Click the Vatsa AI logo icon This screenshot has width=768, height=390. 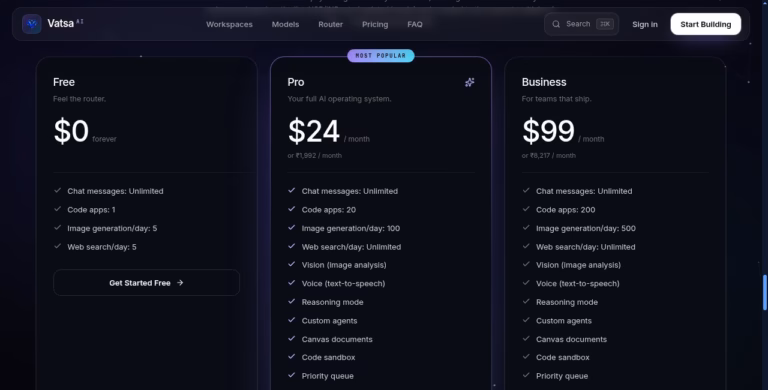point(32,24)
